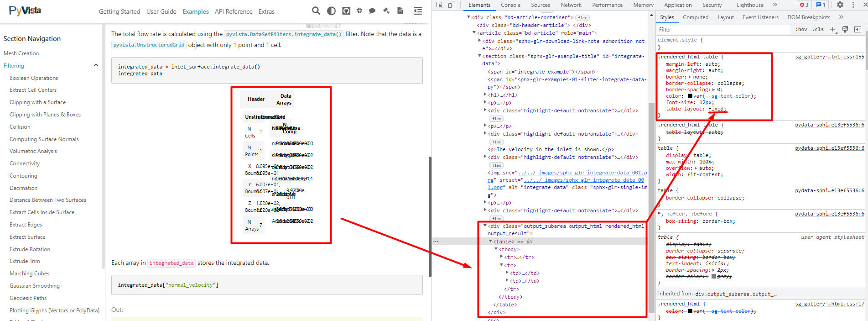Toggle the .cls element classes button
Image resolution: width=868 pixels, height=321 pixels.
[x=818, y=29]
